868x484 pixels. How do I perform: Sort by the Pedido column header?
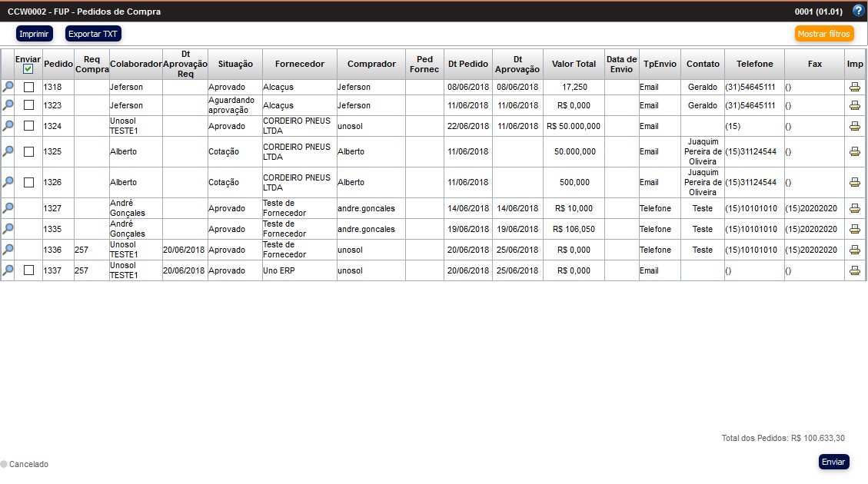(58, 64)
